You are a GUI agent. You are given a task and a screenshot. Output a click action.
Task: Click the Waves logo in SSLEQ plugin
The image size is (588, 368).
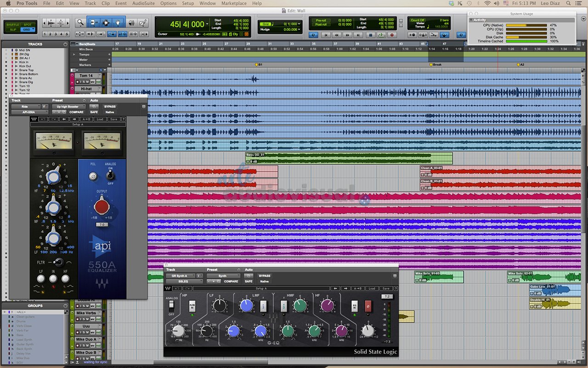[x=168, y=288]
